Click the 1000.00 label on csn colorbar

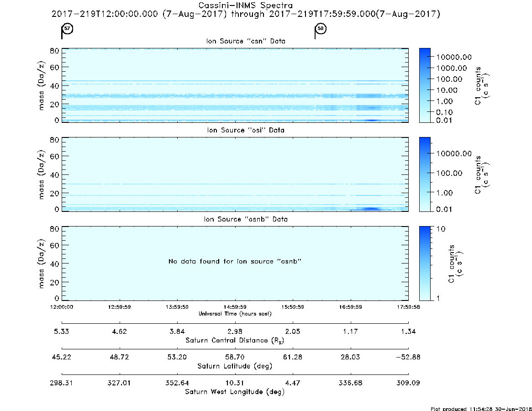pos(452,68)
